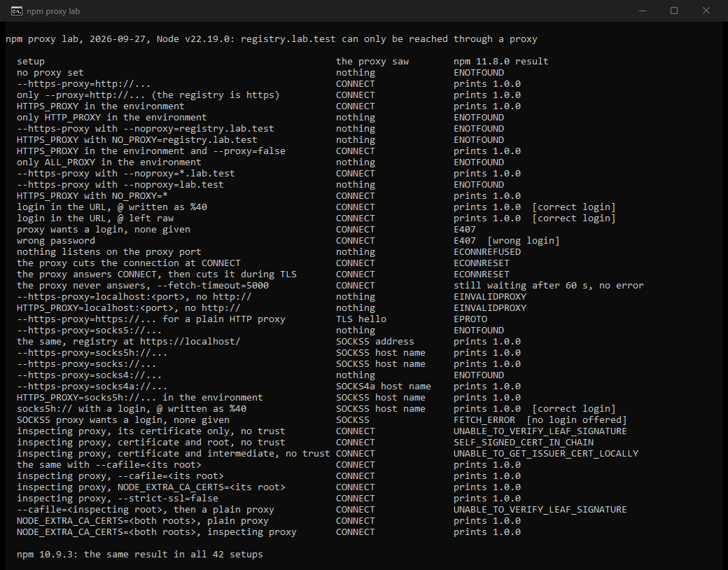Close the npm proxy lab window
The image size is (728, 570).
click(706, 11)
